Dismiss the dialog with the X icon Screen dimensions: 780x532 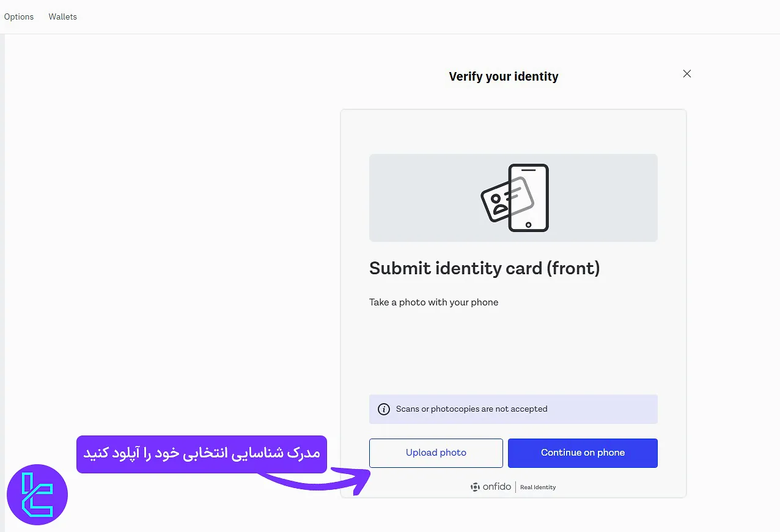coord(686,73)
